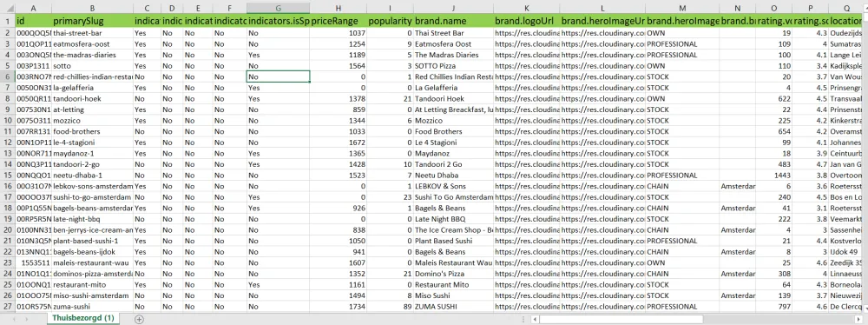Screen dimensions: 868x325
Task: Select the zuma-sushi cell
Action: pos(92,306)
